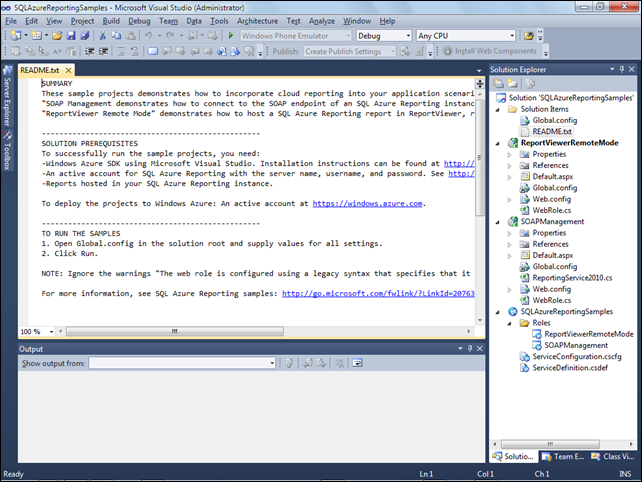
Task: Pin toggle for the Output panel
Action: [x=470, y=348]
